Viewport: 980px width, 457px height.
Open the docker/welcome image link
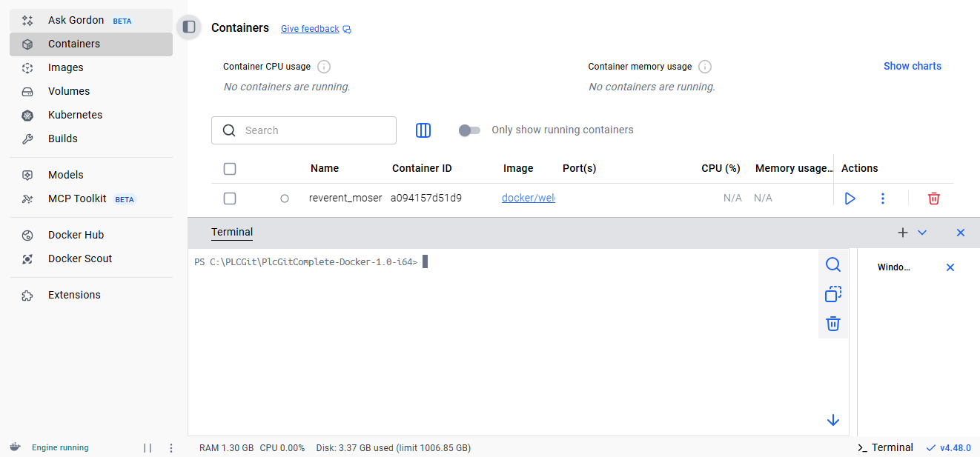528,199
